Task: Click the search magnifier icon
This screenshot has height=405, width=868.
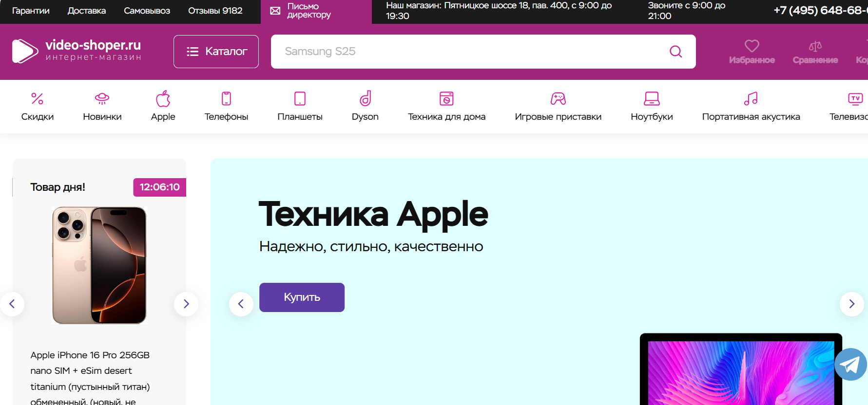Action: coord(675,52)
